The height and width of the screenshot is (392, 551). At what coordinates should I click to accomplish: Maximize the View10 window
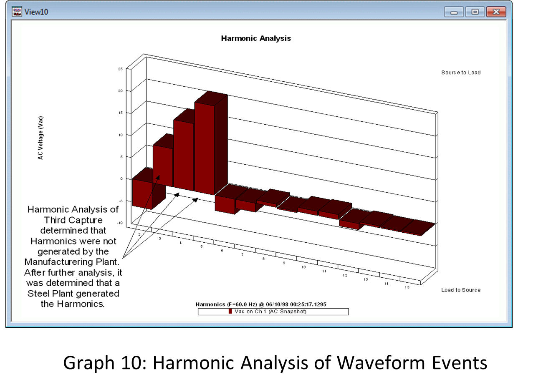[475, 12]
